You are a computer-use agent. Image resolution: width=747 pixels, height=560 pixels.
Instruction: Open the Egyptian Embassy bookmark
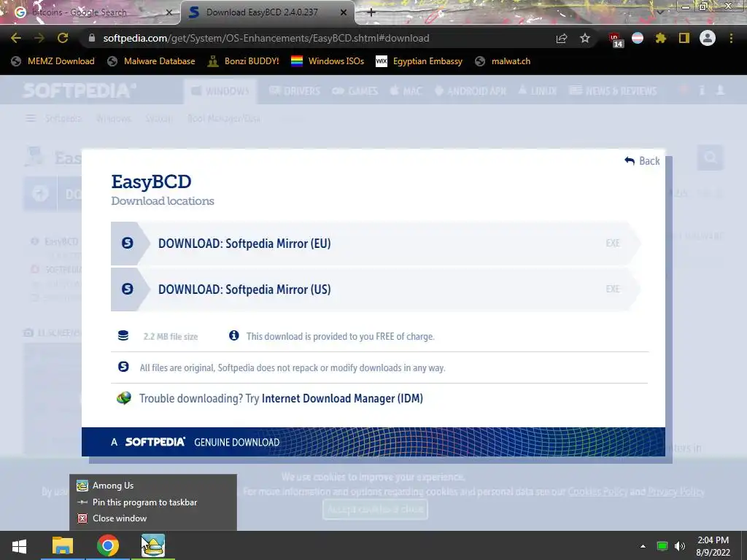tap(419, 61)
